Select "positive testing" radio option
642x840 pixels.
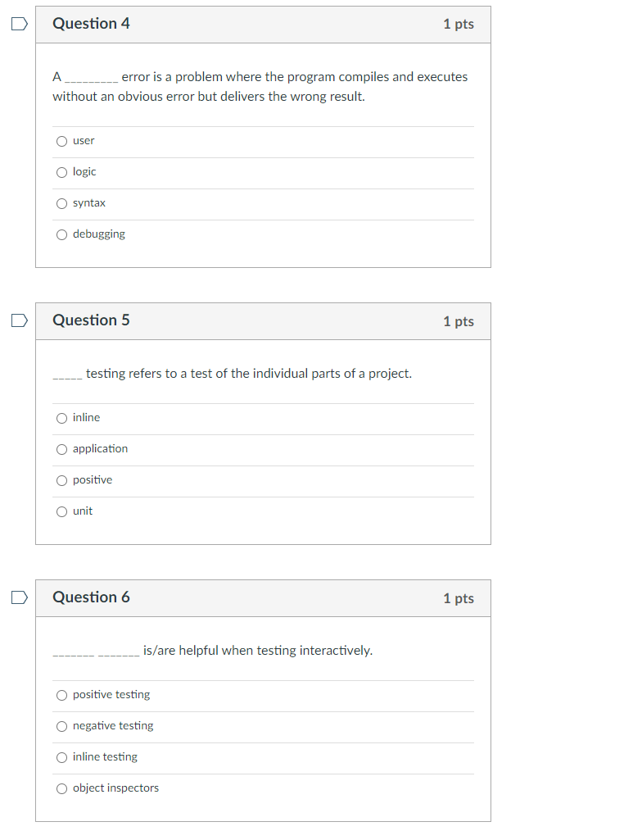click(62, 696)
